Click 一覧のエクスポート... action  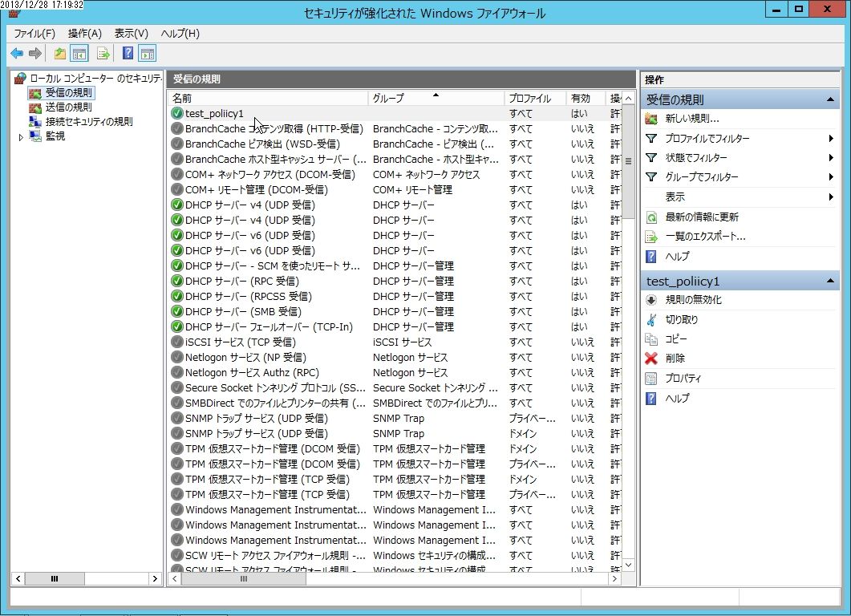[x=706, y=237]
